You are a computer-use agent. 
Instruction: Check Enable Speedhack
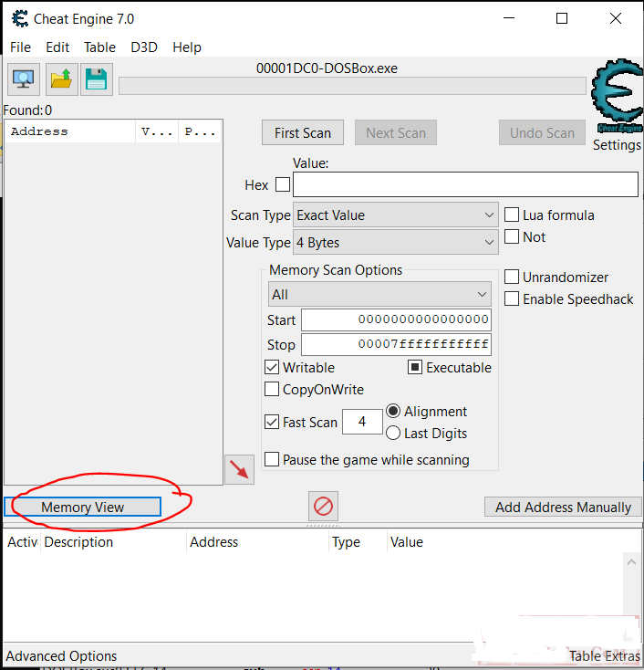click(512, 298)
